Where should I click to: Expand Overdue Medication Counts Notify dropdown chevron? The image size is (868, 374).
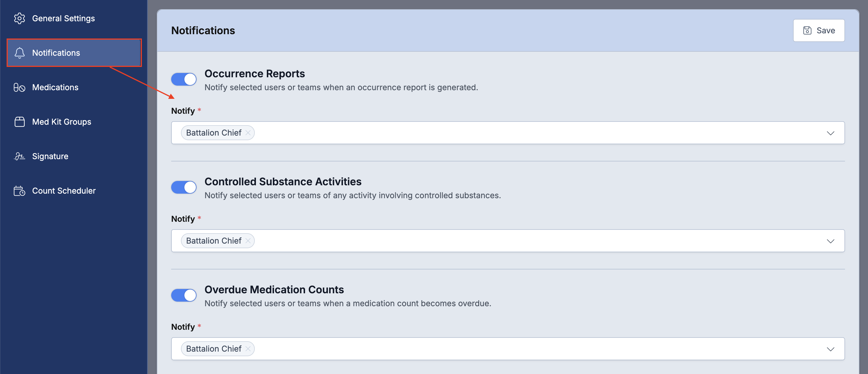click(830, 349)
